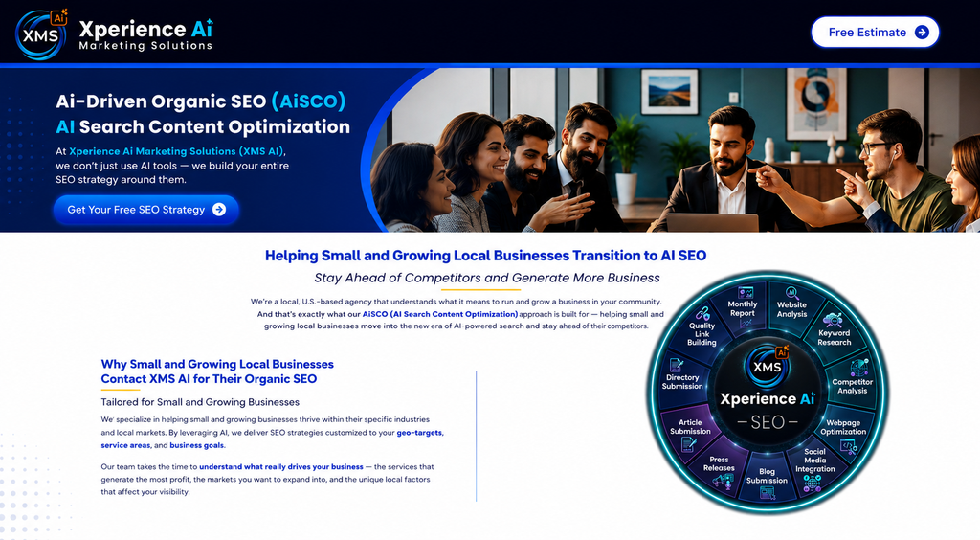Viewport: 980px width, 540px height.
Task: Click the business goals highlighted text
Action: click(x=196, y=445)
